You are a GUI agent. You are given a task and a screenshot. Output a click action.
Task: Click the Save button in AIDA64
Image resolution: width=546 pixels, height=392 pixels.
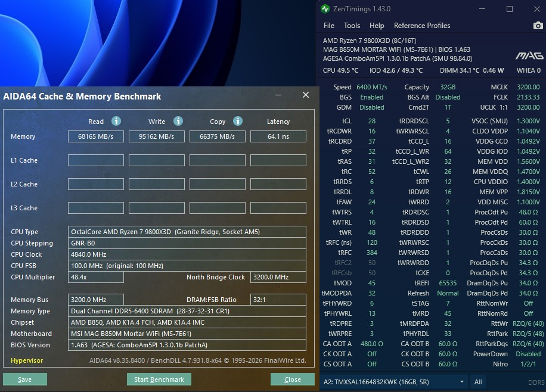point(24,379)
